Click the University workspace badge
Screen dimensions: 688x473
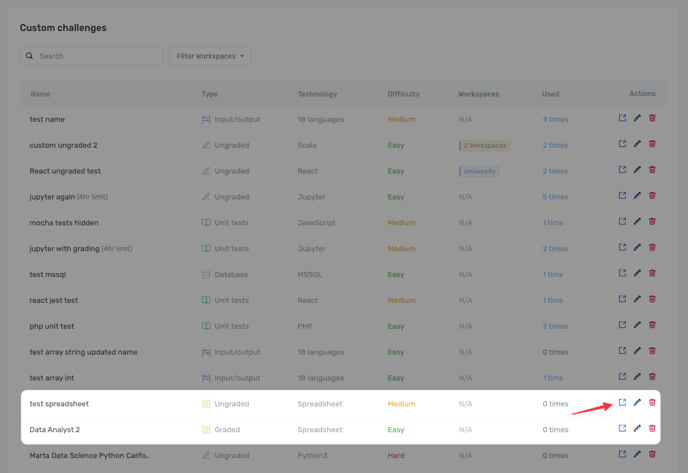(479, 171)
